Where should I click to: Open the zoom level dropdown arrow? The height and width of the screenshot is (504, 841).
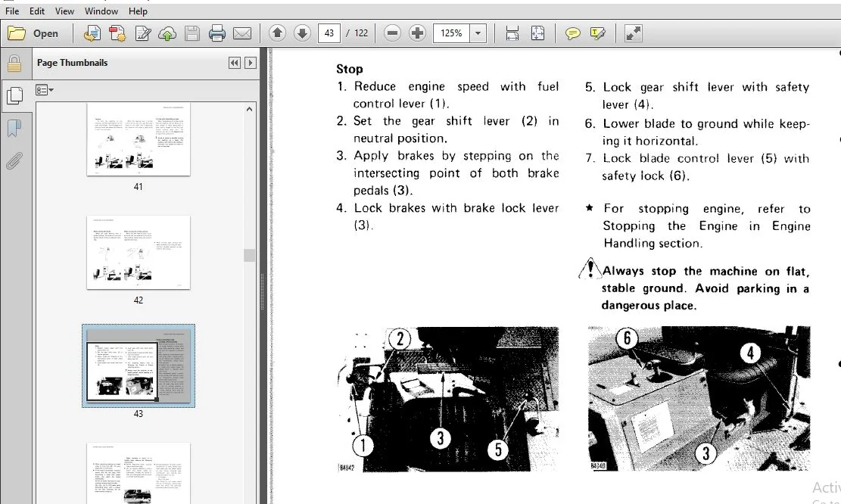(478, 33)
